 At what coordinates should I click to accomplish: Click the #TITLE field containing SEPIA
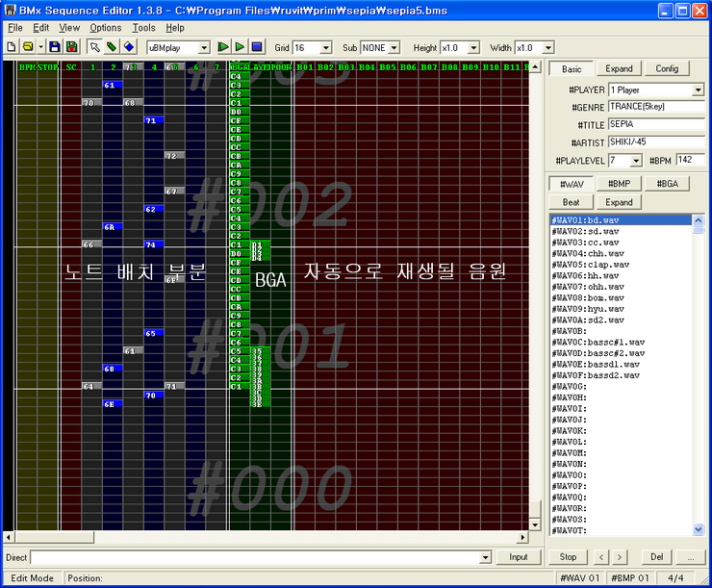[656, 124]
